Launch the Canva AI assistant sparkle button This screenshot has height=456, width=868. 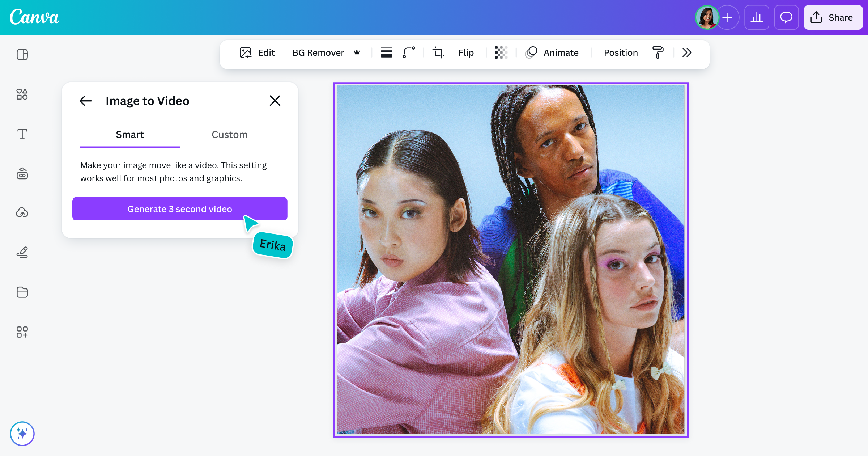pos(22,433)
